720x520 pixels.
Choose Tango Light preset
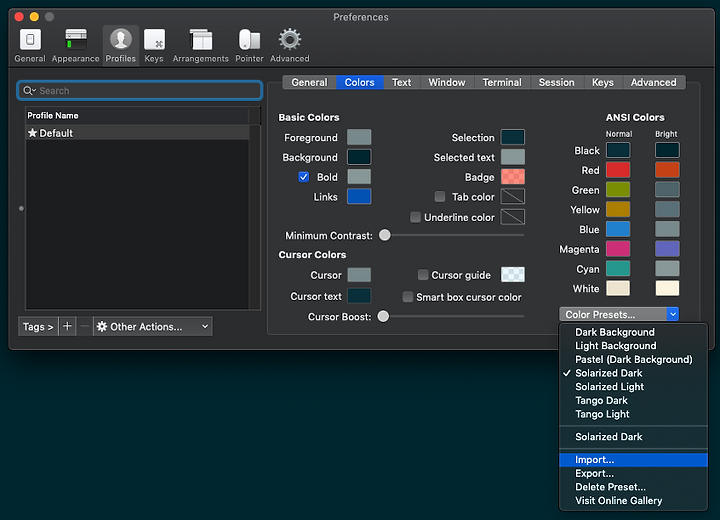[633, 414]
